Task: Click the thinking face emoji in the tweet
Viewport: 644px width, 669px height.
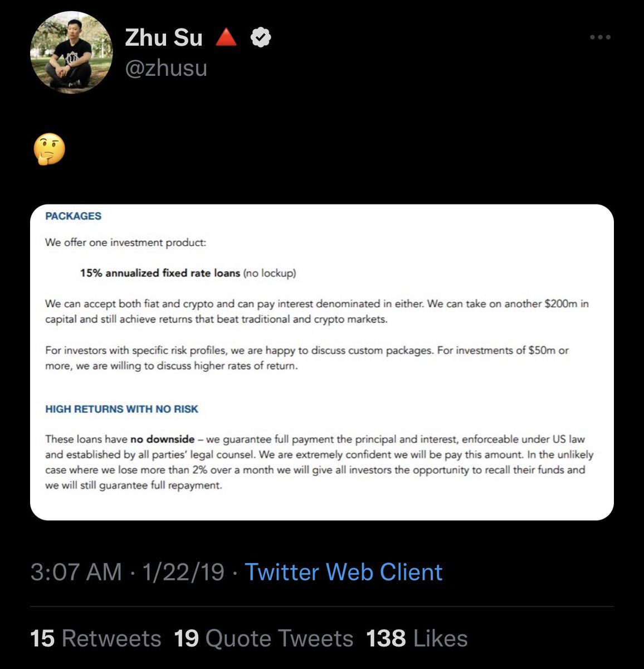Action: (49, 149)
